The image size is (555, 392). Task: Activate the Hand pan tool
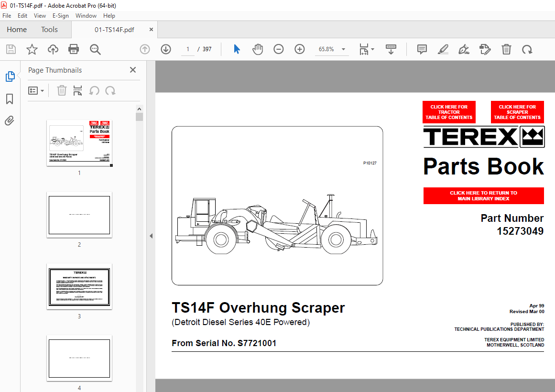pyautogui.click(x=258, y=49)
